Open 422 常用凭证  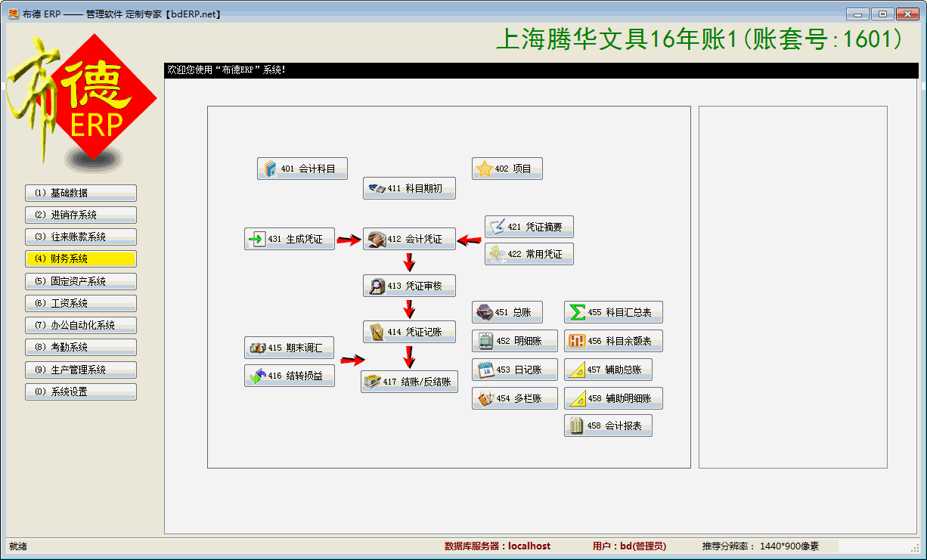coord(529,254)
